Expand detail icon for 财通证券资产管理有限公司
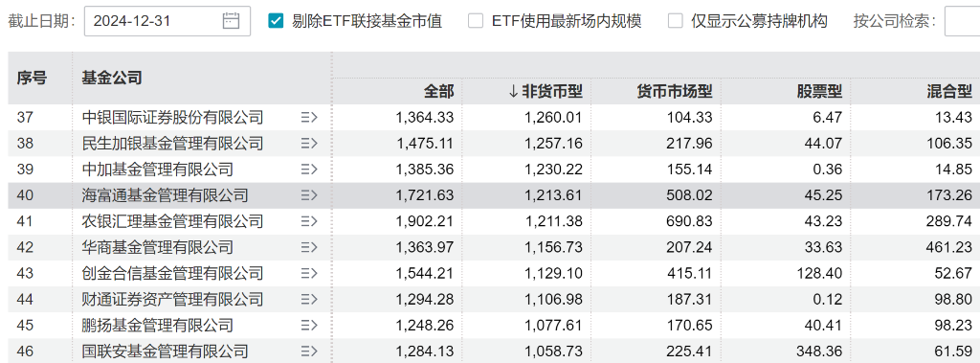 (309, 300)
